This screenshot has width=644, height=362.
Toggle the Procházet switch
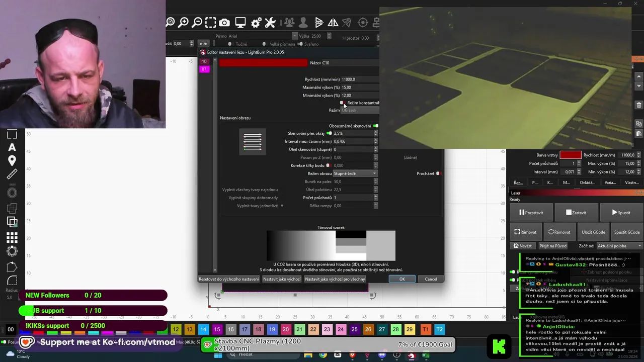(438, 173)
